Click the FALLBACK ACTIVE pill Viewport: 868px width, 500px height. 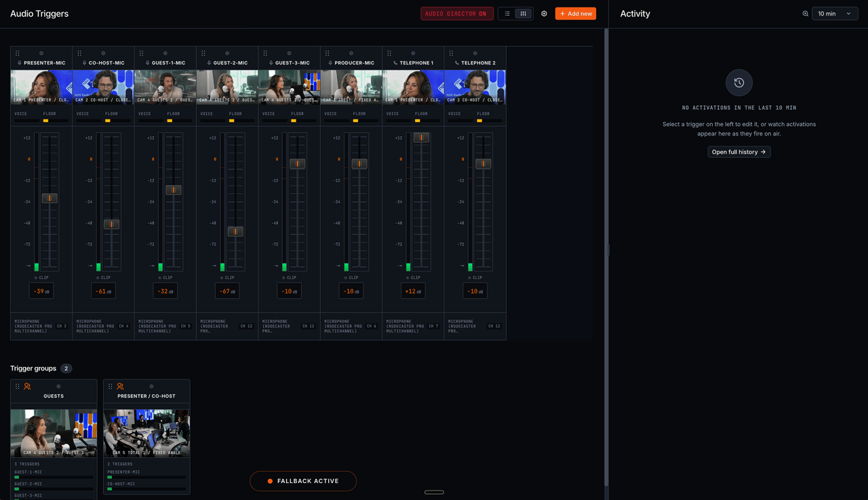pyautogui.click(x=303, y=481)
